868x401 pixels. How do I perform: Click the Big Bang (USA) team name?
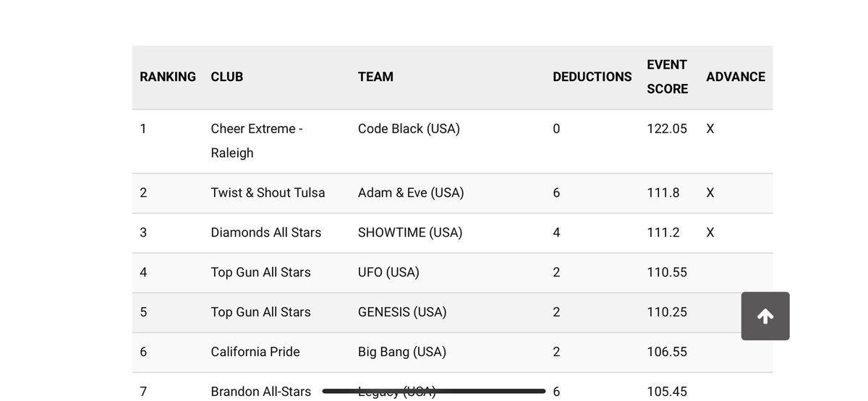click(x=401, y=352)
